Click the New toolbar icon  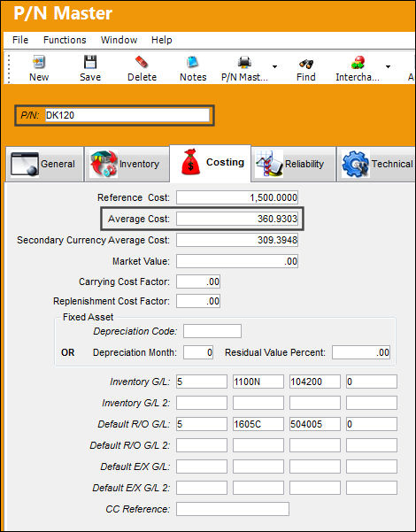pyautogui.click(x=39, y=63)
